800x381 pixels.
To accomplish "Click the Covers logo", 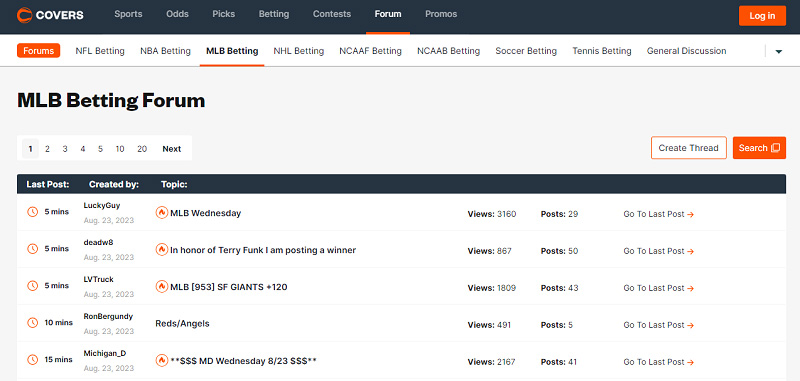I will (50, 15).
